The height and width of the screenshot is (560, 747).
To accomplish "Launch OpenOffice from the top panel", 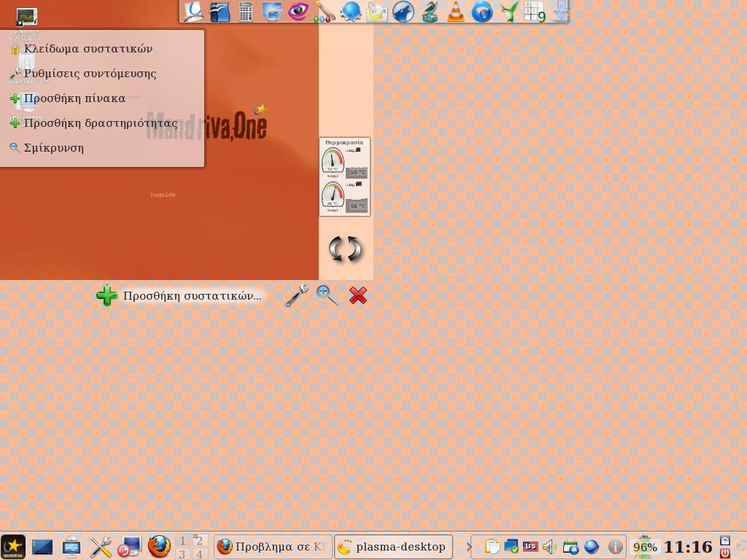I will click(220, 12).
